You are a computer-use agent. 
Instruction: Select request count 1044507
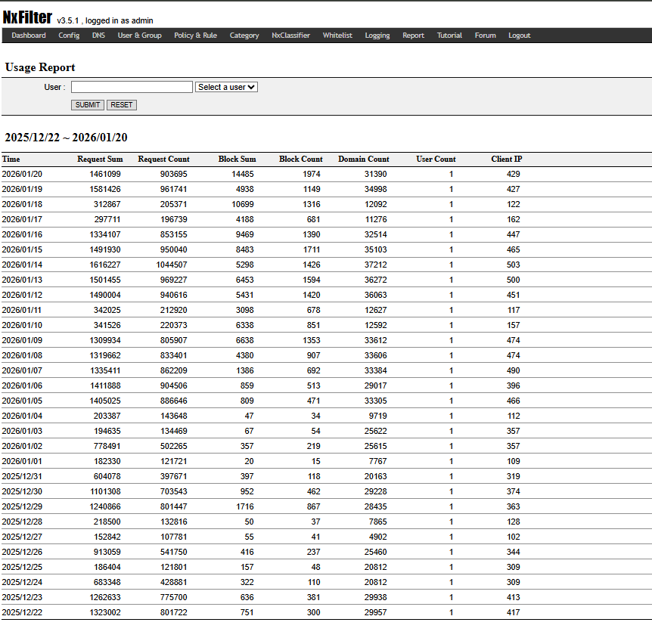tap(171, 265)
